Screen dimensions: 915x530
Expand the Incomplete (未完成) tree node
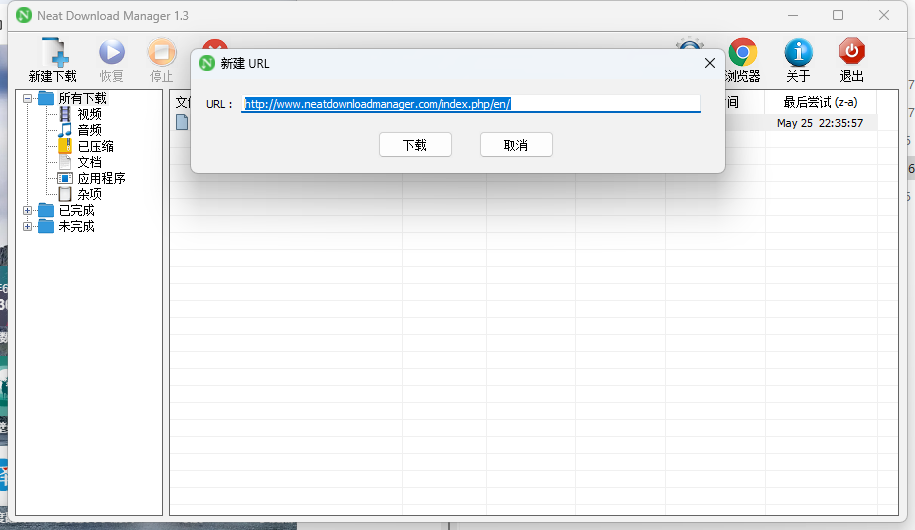point(27,226)
